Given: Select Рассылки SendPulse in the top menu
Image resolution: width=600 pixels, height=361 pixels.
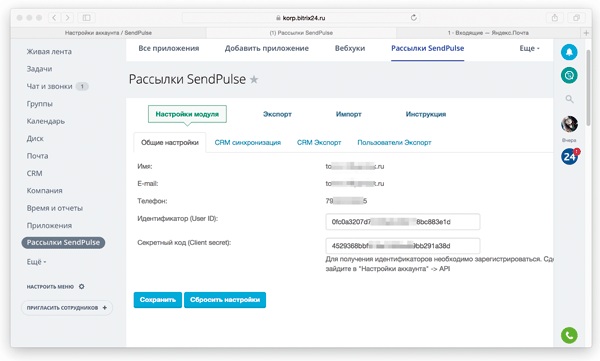Looking at the screenshot, I should pos(427,48).
